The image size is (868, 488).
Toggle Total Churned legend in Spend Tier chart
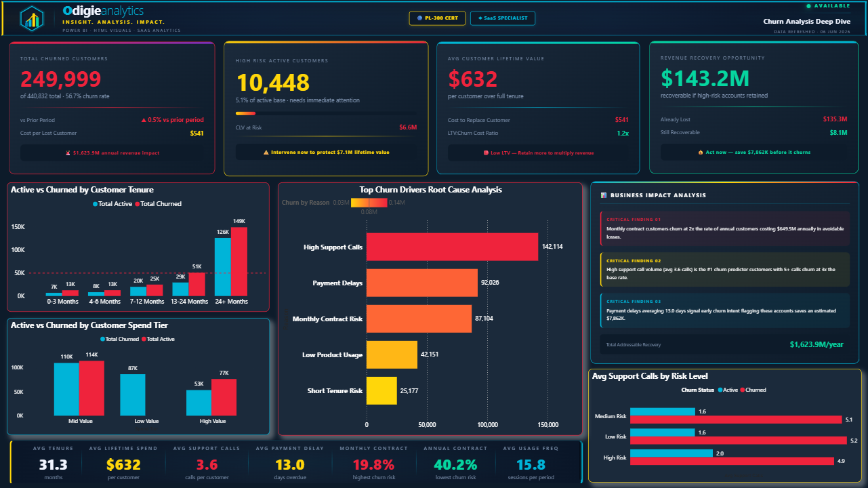point(120,339)
